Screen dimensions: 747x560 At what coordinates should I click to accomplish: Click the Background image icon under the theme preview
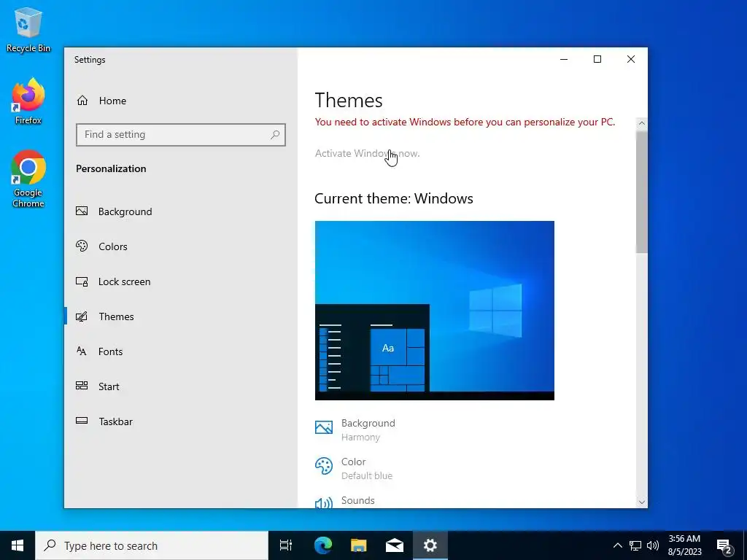click(x=323, y=427)
